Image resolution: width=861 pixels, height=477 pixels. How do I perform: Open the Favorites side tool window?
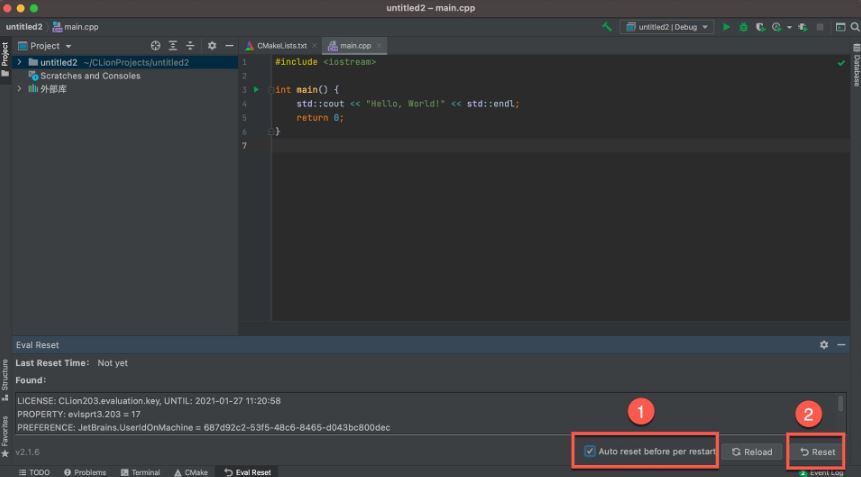[x=5, y=436]
